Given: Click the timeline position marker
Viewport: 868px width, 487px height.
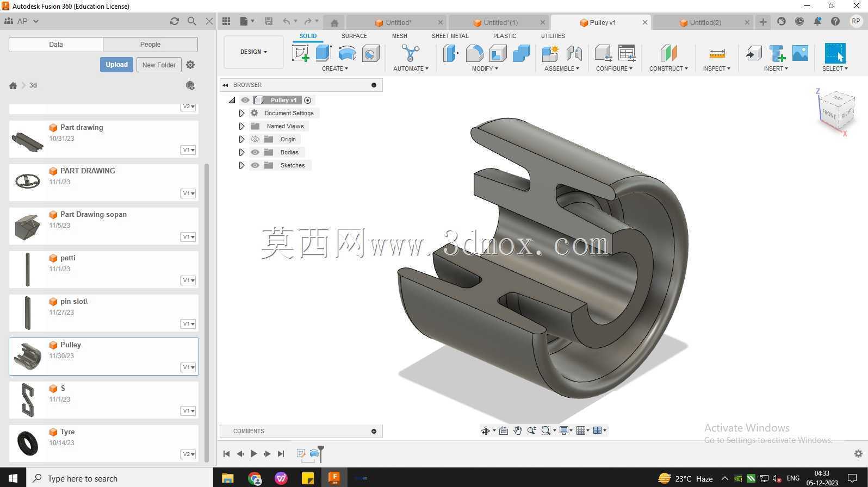Looking at the screenshot, I should click(x=321, y=453).
